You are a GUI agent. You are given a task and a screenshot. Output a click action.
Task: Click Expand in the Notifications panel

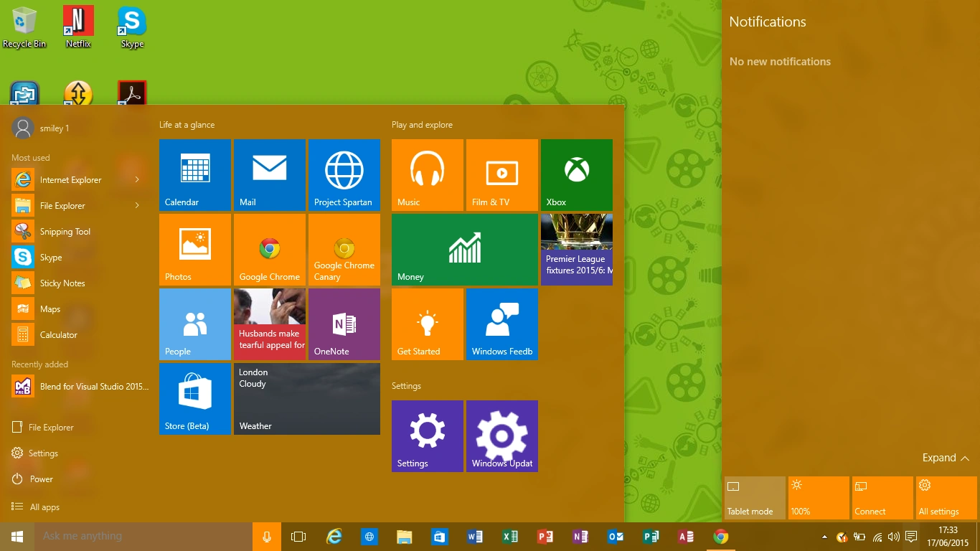coord(946,458)
